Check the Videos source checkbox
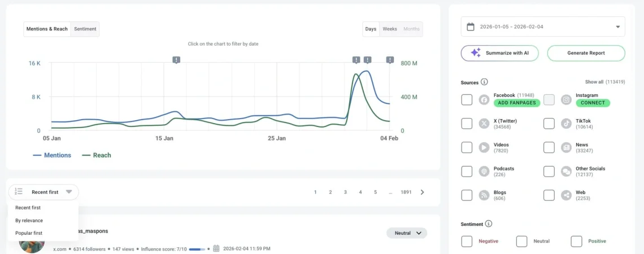 (x=467, y=147)
